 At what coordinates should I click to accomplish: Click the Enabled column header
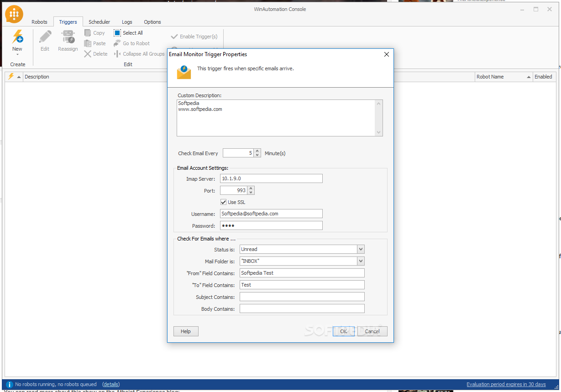(x=544, y=77)
